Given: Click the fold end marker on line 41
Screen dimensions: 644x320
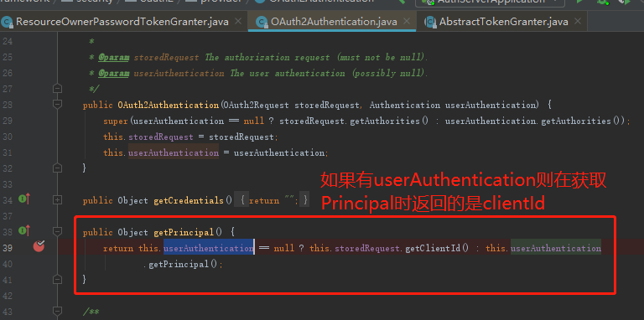Looking at the screenshot, I should click(x=58, y=279).
